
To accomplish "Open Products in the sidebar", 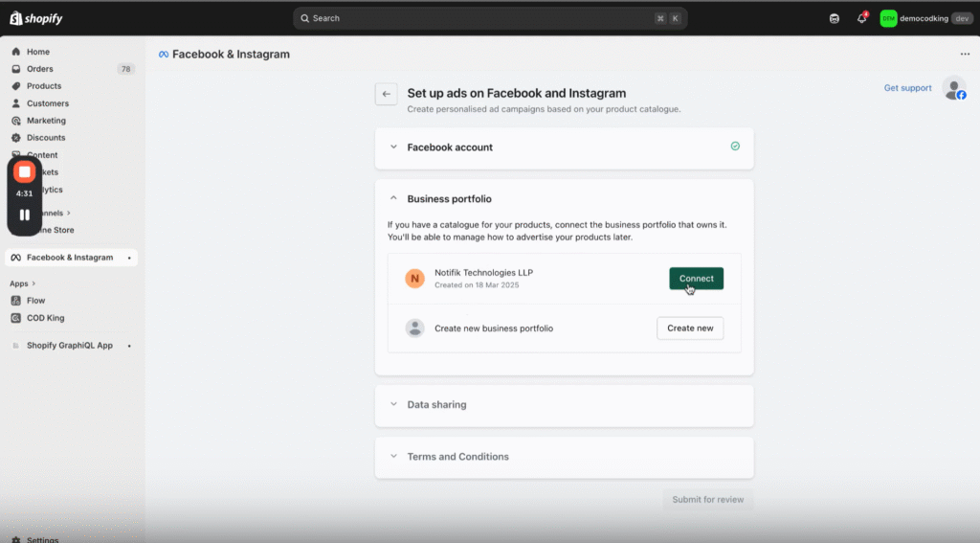I will tap(44, 86).
